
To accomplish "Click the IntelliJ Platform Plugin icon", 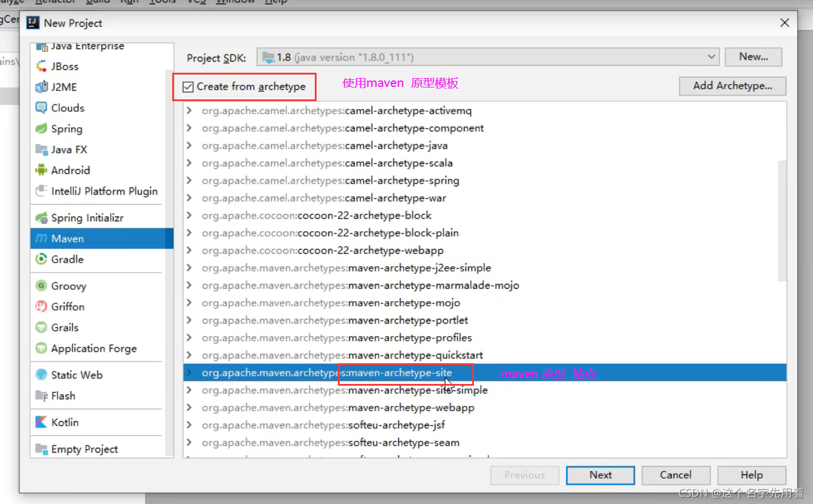I will tap(41, 191).
